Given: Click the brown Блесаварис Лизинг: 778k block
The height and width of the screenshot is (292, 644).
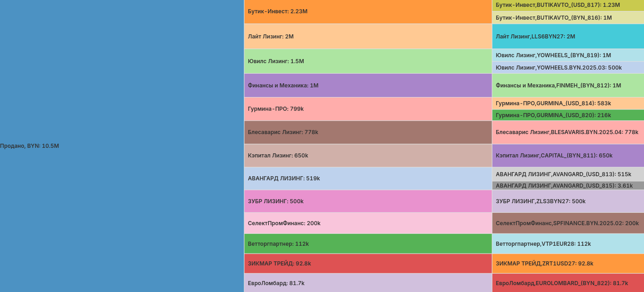Looking at the screenshot, I should tap(368, 132).
